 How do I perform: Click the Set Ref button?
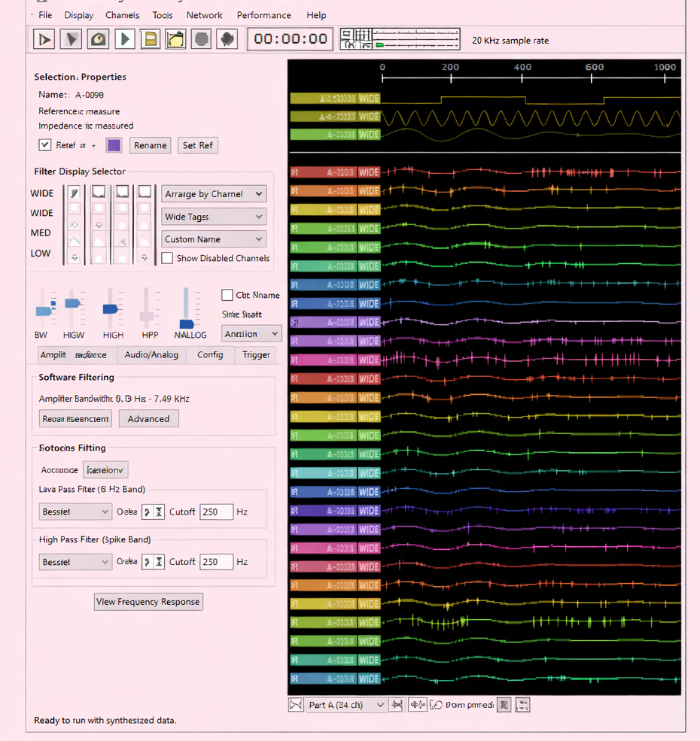197,145
